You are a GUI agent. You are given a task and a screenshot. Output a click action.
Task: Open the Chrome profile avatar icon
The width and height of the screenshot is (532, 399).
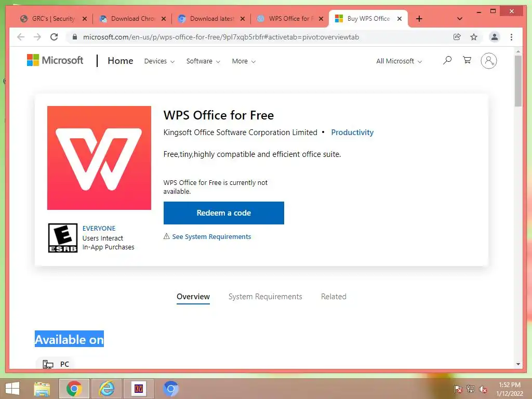click(x=495, y=37)
